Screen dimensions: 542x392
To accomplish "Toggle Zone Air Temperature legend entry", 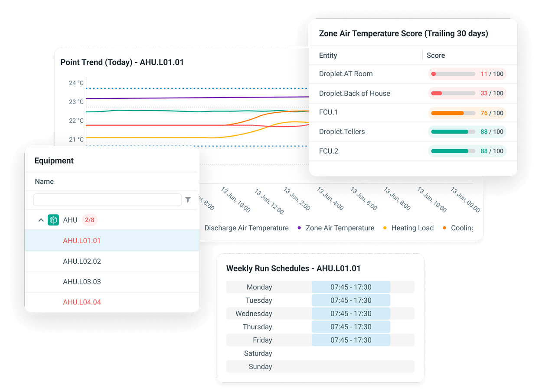I will [336, 228].
